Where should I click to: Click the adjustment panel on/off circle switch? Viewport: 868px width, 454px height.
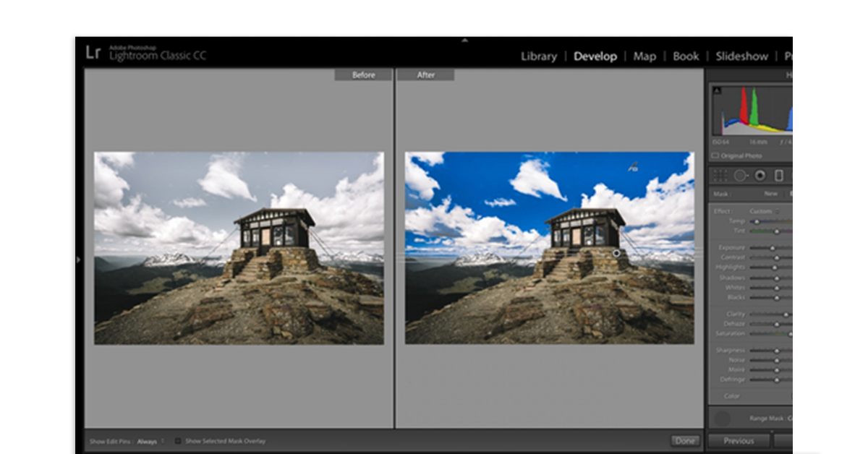click(721, 418)
